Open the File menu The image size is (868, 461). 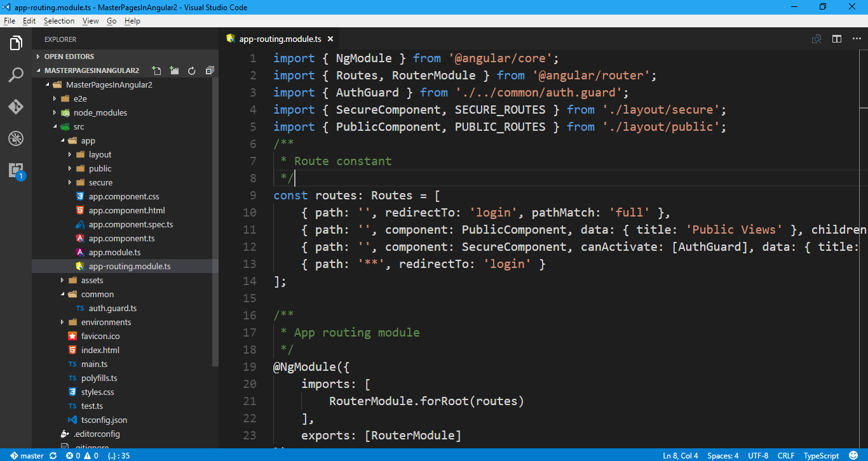pos(10,21)
